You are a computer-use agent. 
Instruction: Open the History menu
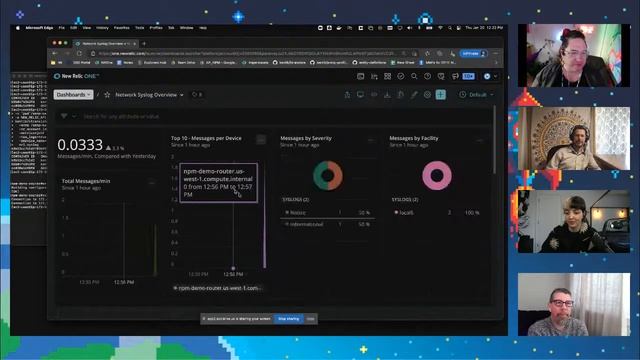coord(102,28)
